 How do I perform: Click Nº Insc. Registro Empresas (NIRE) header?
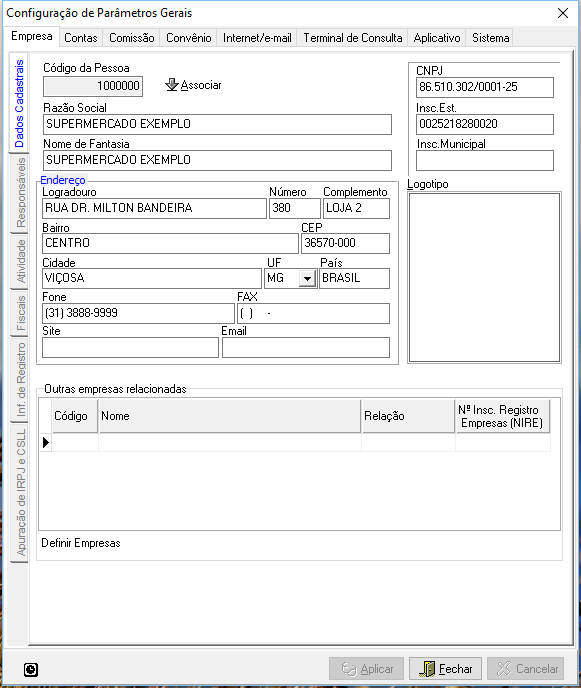(x=503, y=416)
